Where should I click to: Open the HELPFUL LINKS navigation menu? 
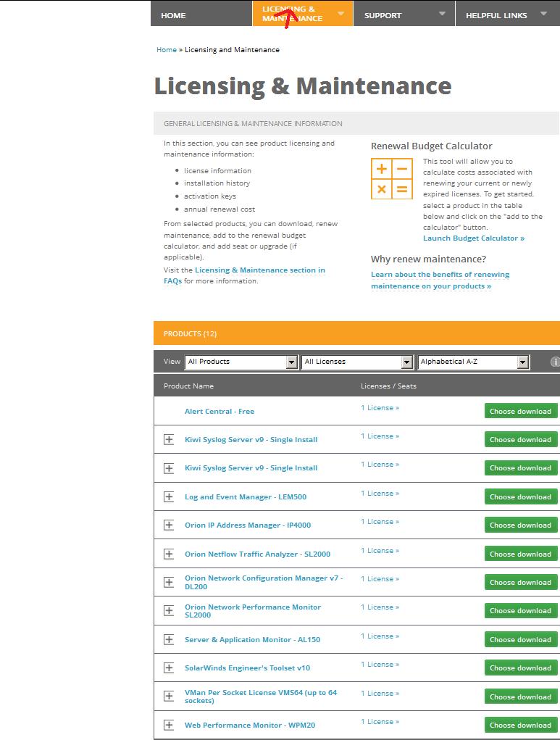point(508,14)
